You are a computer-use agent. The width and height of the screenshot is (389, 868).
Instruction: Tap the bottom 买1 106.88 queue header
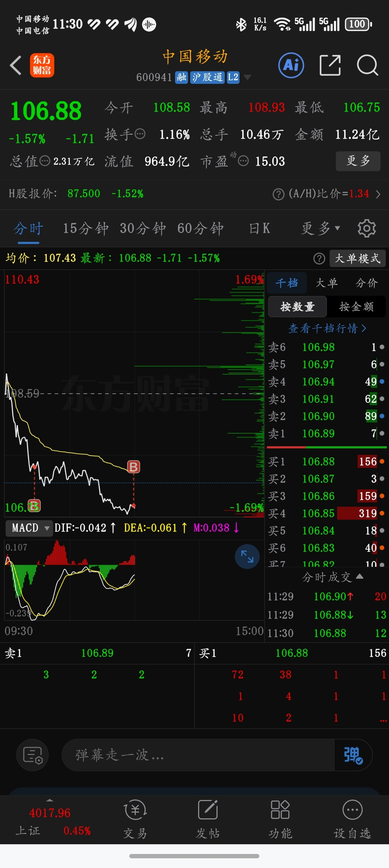coord(292,653)
